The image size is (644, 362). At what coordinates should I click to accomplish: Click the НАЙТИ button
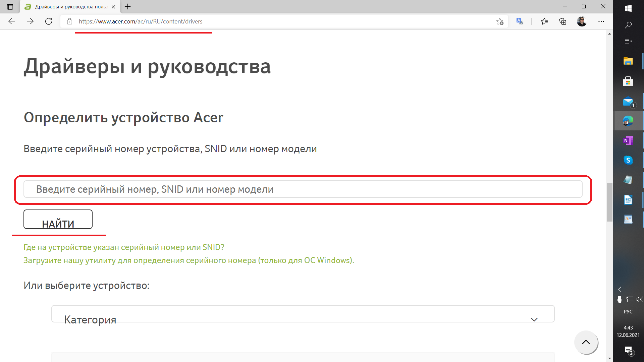click(x=58, y=219)
